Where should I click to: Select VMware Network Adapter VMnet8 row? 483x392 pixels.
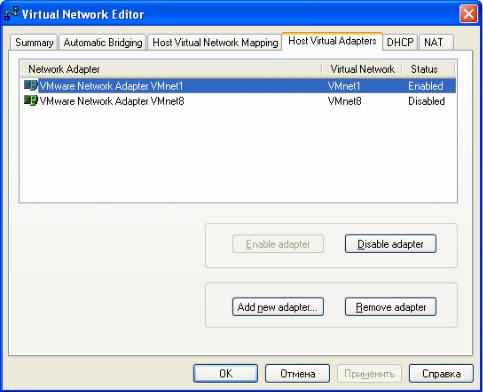pyautogui.click(x=239, y=101)
